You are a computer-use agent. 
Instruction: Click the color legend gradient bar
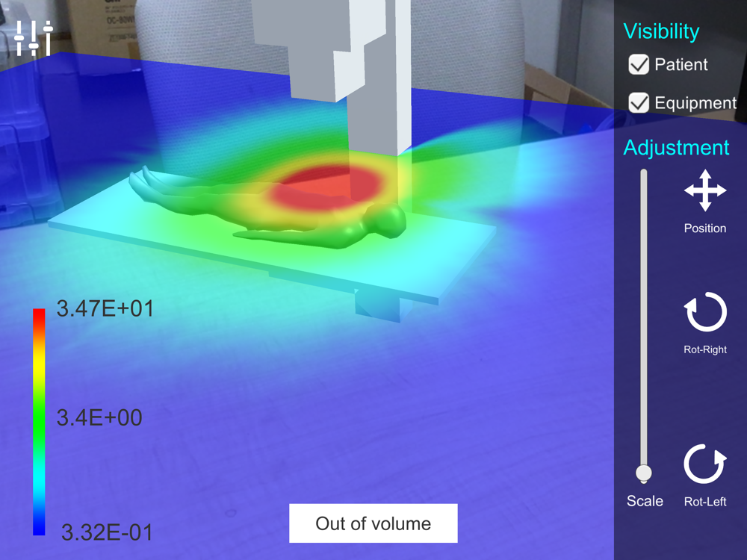[x=39, y=422]
